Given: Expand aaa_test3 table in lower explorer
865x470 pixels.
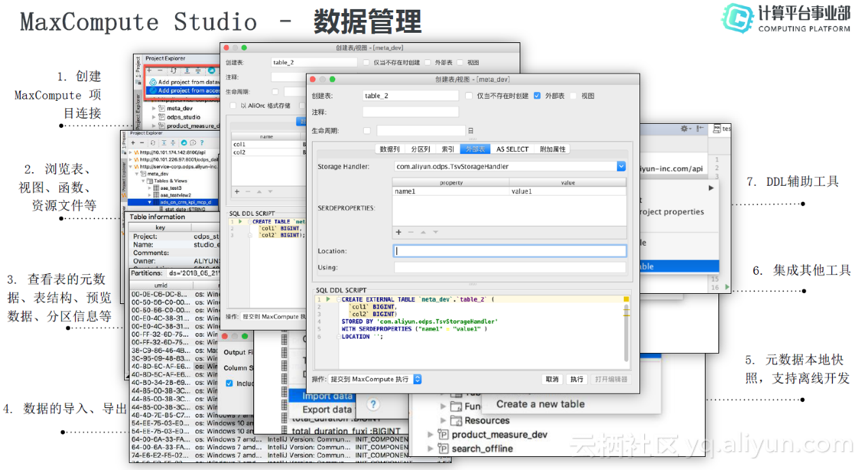Looking at the screenshot, I should (x=149, y=188).
